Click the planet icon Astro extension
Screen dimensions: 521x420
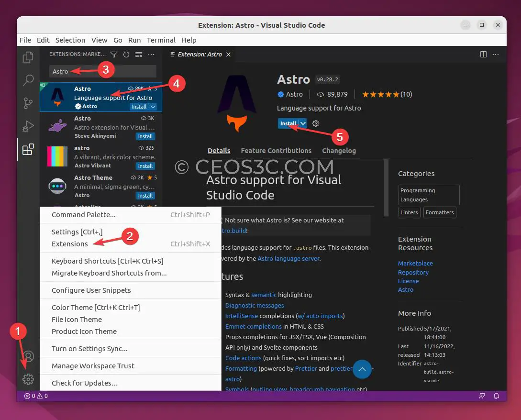(x=57, y=127)
